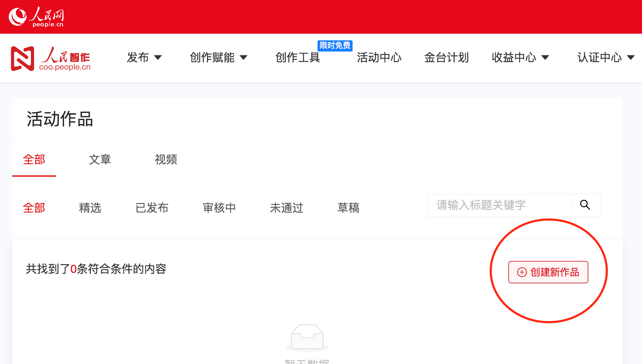Go to 活动中心

(x=379, y=58)
